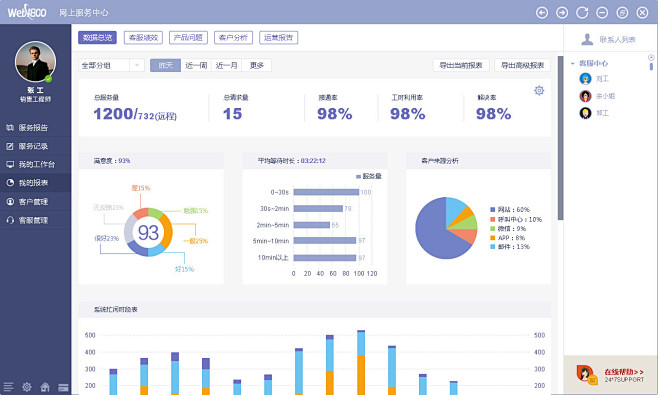Image resolution: width=658 pixels, height=395 pixels.
Task: Click the online help support avatar icon
Action: pos(586,374)
